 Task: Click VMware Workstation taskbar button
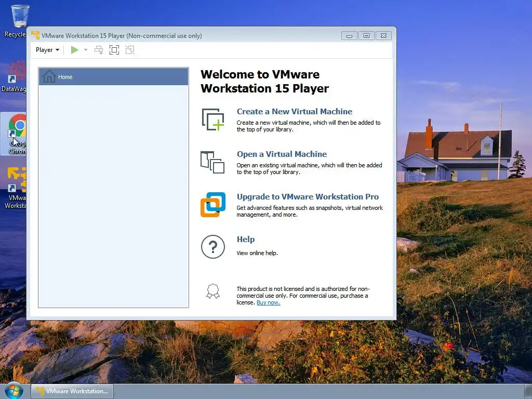[72, 391]
